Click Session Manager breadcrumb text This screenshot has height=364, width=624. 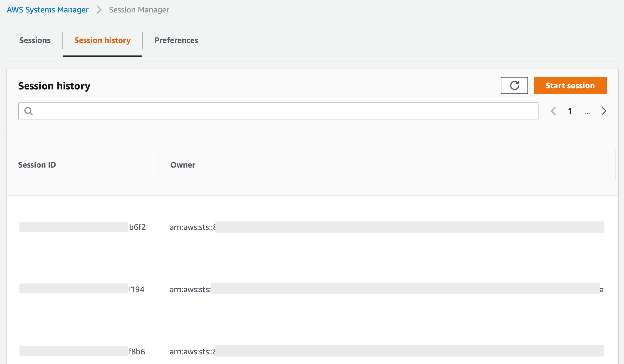[x=139, y=10]
